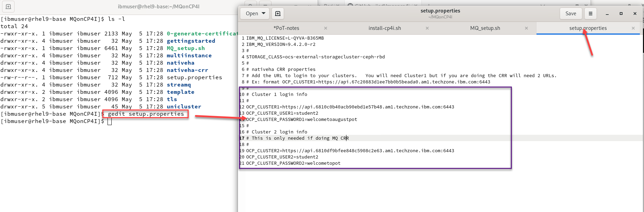Minimize the gedit window
The image size is (644, 212).
607,14
